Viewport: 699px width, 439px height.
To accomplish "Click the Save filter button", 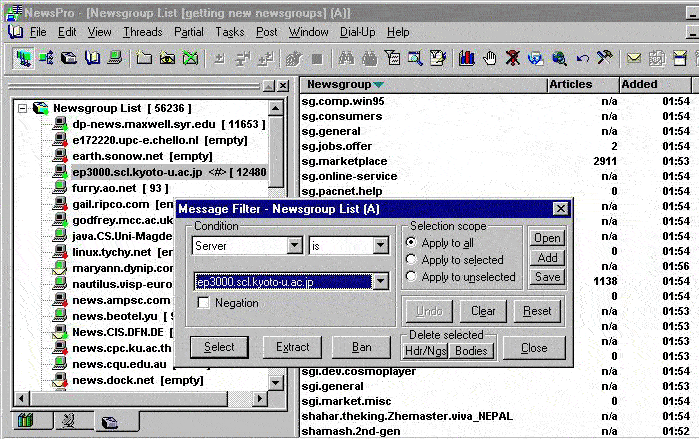I will (x=547, y=277).
